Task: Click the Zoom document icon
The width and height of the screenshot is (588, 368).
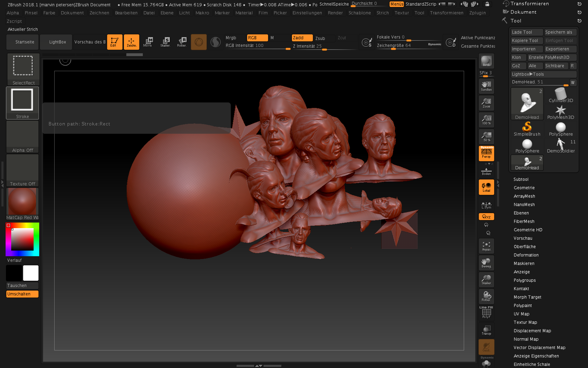Action: [x=486, y=103]
